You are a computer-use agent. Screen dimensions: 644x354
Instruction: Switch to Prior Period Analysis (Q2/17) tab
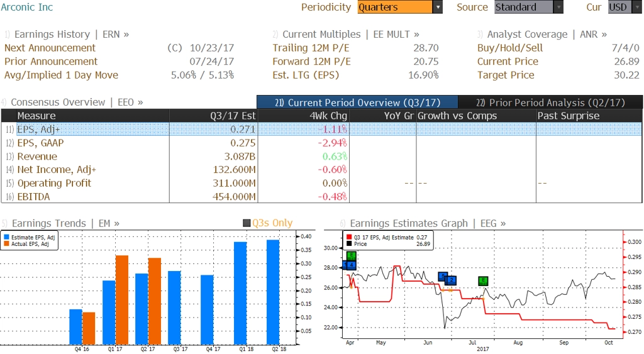(x=550, y=102)
